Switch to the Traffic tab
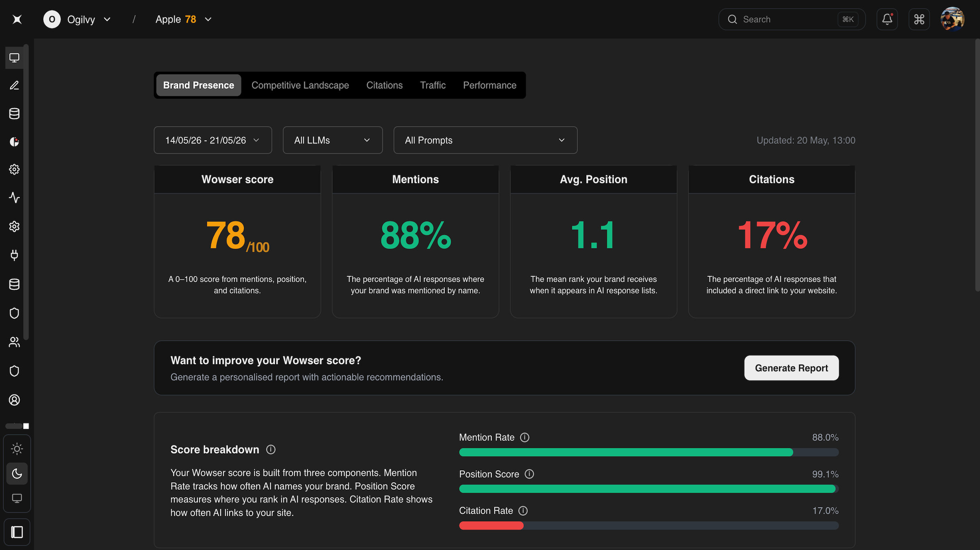Viewport: 980px width, 550px height. coord(433,85)
